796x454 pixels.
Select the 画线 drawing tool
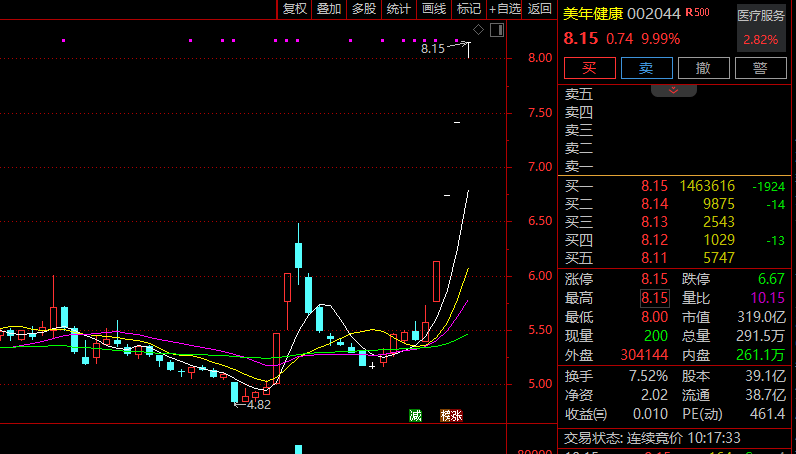434,9
